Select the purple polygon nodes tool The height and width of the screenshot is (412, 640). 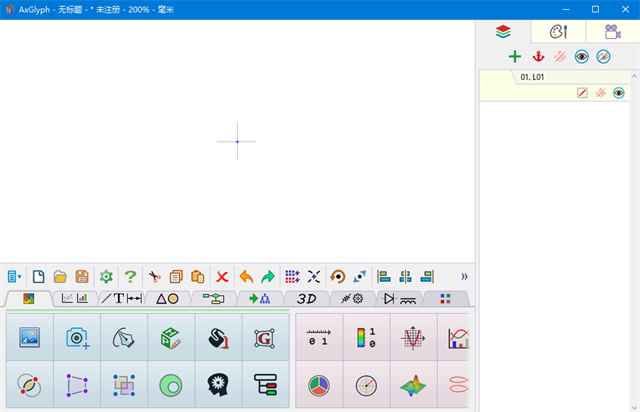[77, 385]
